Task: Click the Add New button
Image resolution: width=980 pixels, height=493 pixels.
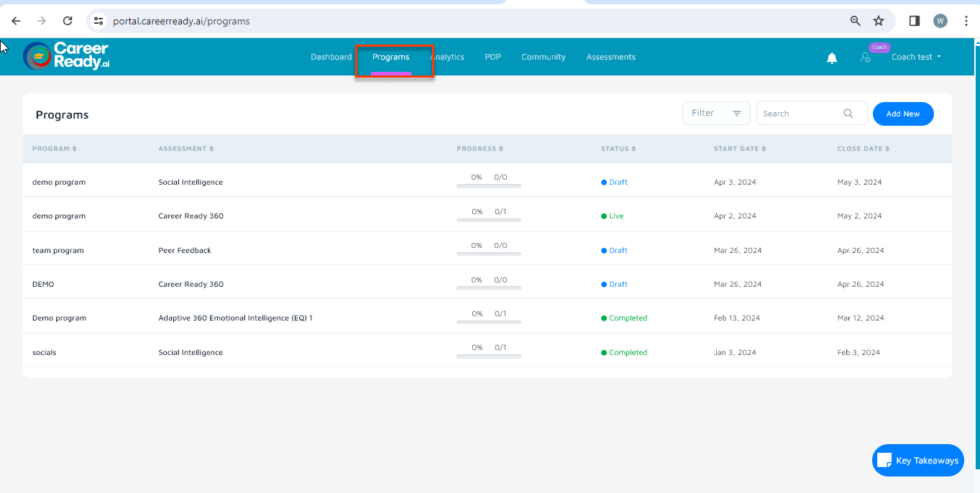Action: click(903, 114)
